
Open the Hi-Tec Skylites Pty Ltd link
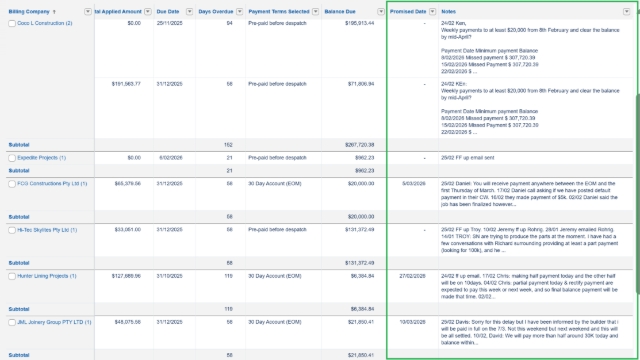(x=47, y=230)
